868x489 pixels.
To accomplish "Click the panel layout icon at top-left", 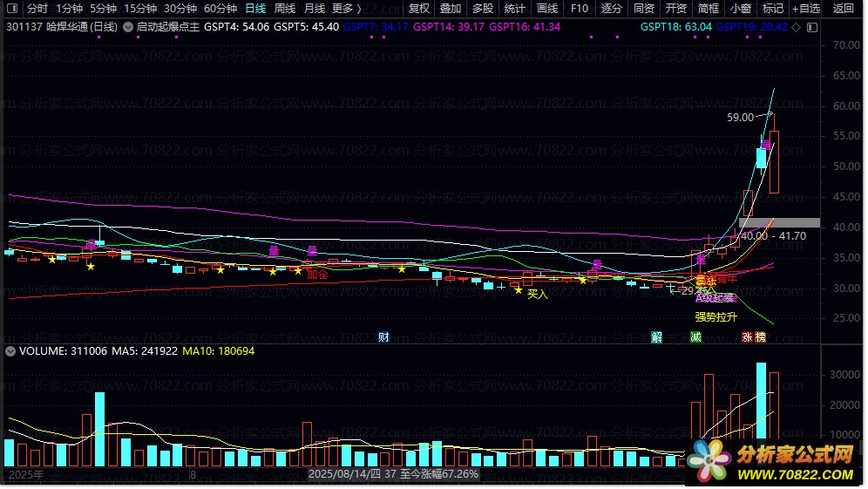I will click(11, 9).
